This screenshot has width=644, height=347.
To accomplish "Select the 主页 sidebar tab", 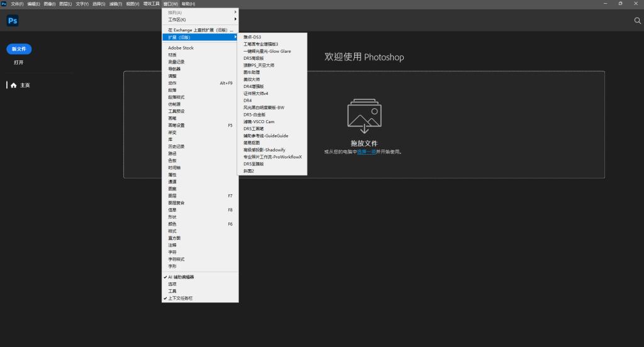I will click(25, 85).
